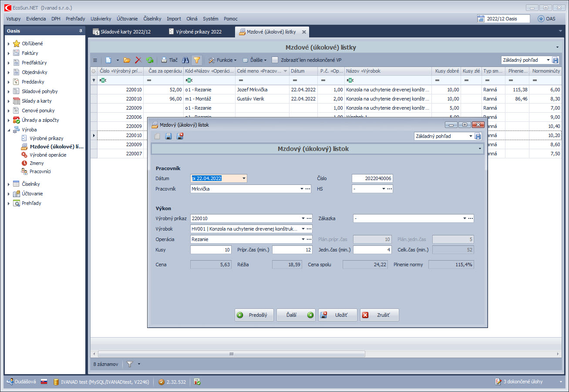Click the open folder icon in list toolbar

127,60
